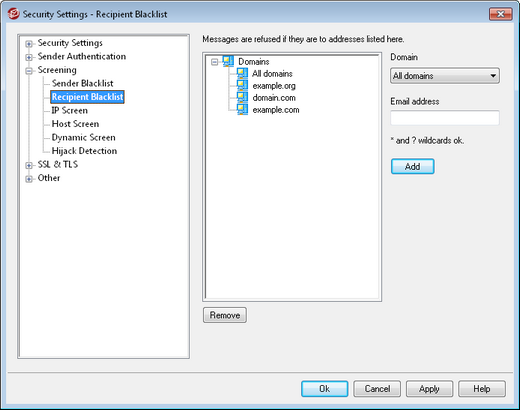Viewport: 520px width, 410px height.
Task: Expand the SSL & TLS node
Action: coord(29,165)
